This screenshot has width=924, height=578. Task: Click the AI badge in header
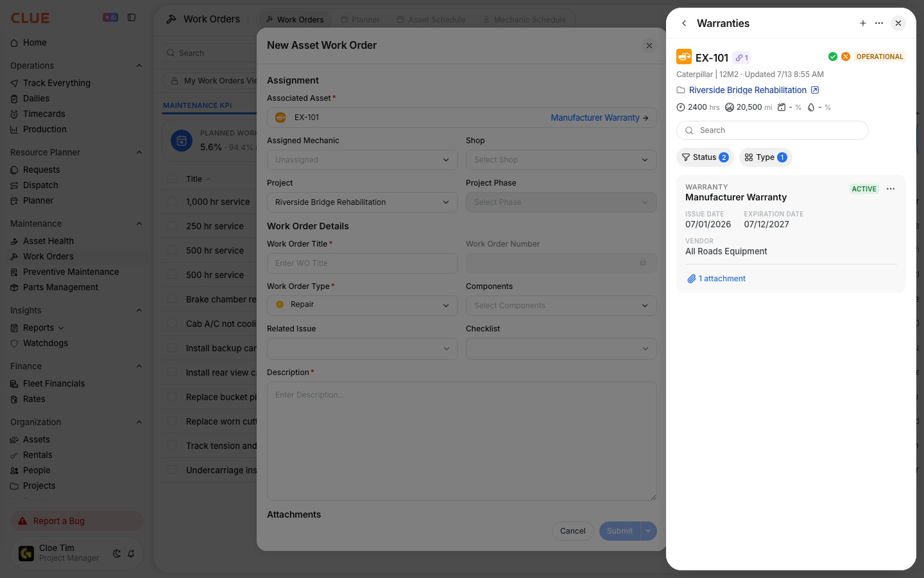(x=110, y=18)
